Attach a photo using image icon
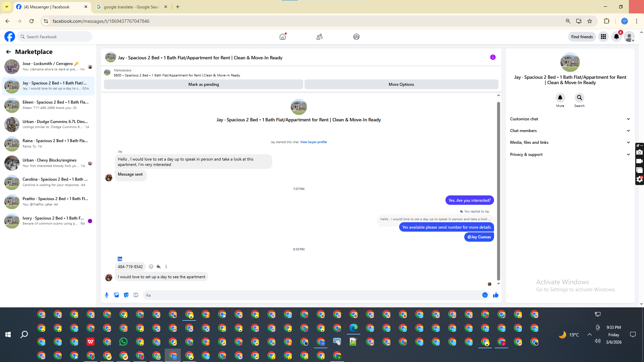 tap(116, 295)
